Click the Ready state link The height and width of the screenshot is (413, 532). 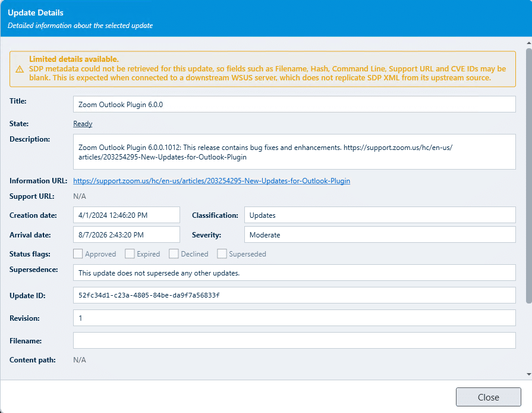pos(83,124)
